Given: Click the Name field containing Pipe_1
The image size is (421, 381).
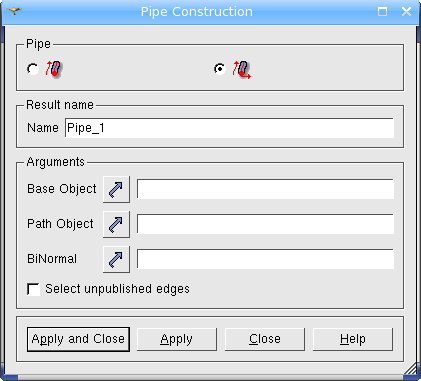Looking at the screenshot, I should 229,128.
